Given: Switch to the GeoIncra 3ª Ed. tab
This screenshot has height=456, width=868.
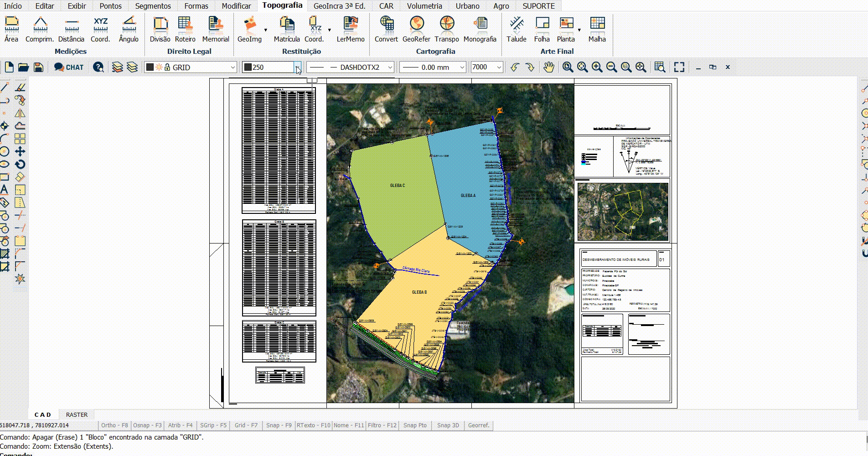Looking at the screenshot, I should (339, 6).
